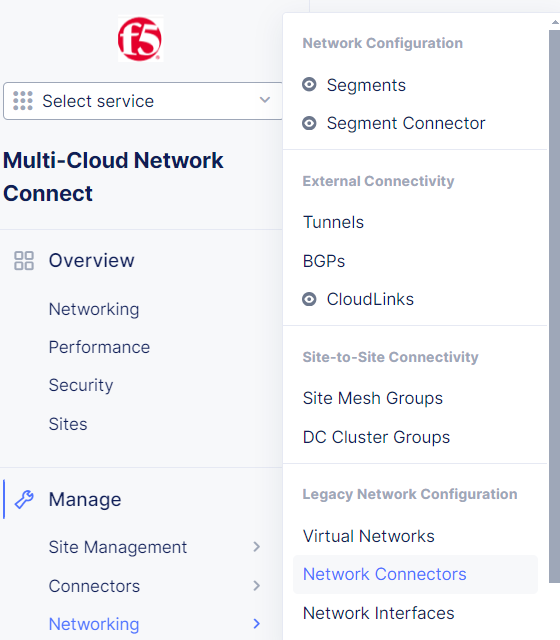Image resolution: width=560 pixels, height=640 pixels.
Task: Expand Manage Networking chevron arrow
Action: click(x=256, y=624)
